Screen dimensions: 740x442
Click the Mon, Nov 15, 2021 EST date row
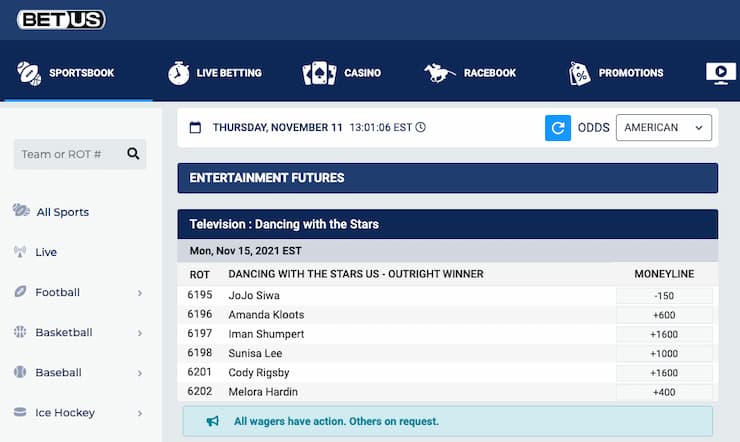(447, 251)
